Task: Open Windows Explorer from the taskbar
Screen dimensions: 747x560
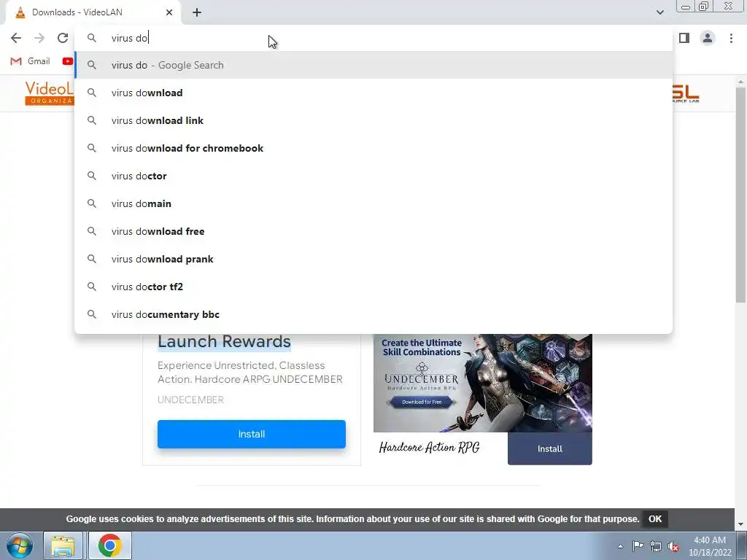Action: point(63,545)
